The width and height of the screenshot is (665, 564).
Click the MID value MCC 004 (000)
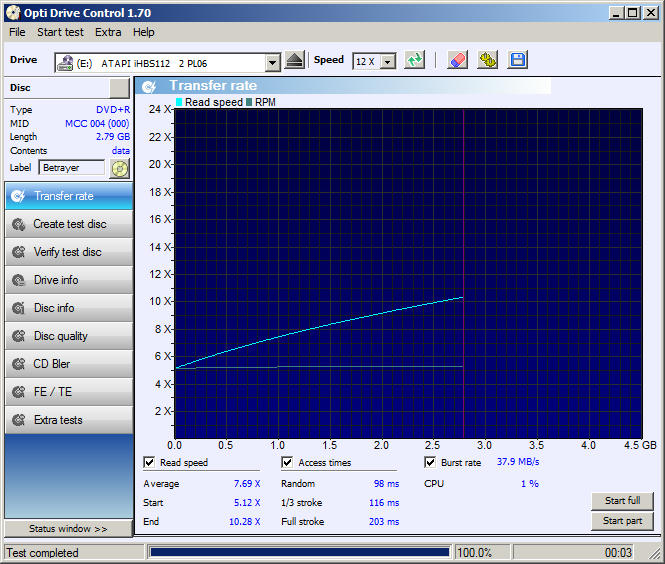[97, 123]
